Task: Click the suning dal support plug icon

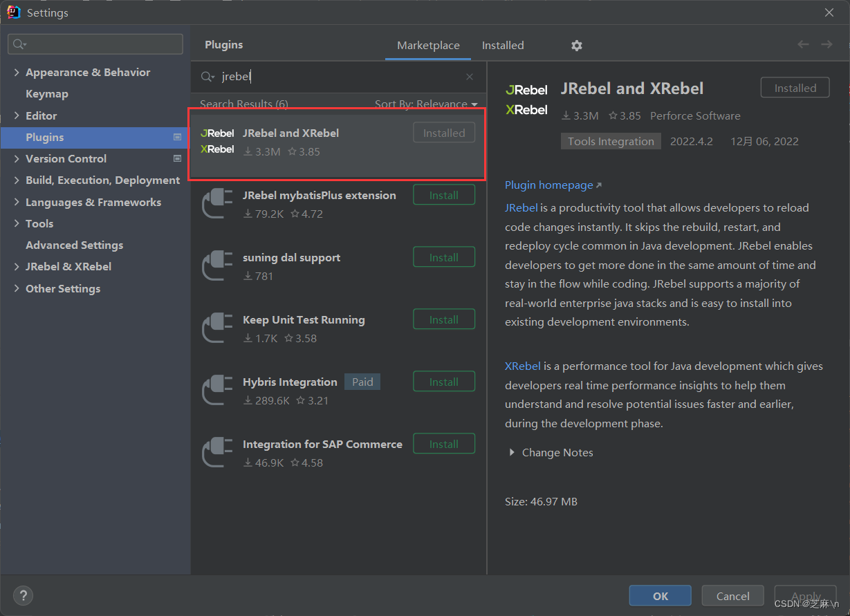Action: click(x=217, y=266)
